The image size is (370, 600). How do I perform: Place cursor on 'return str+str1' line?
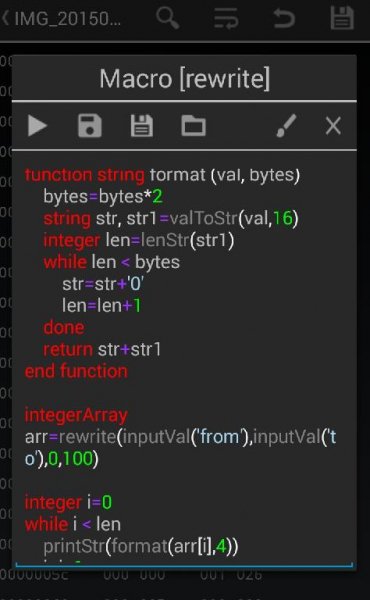tap(102, 349)
